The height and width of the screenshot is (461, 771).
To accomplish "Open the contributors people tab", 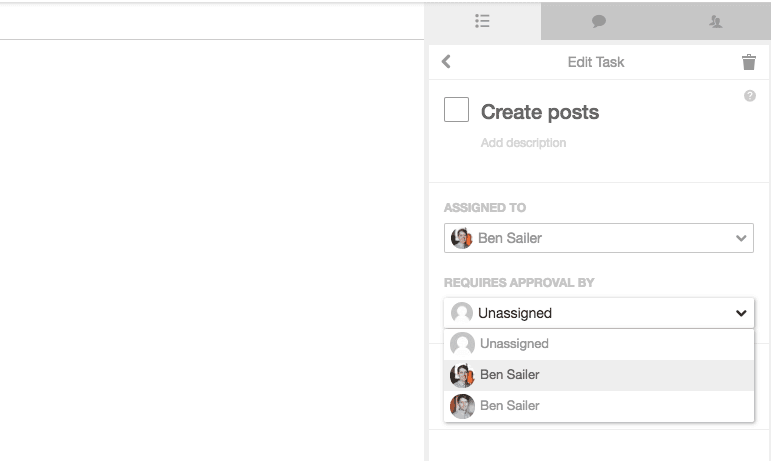I will point(715,21).
